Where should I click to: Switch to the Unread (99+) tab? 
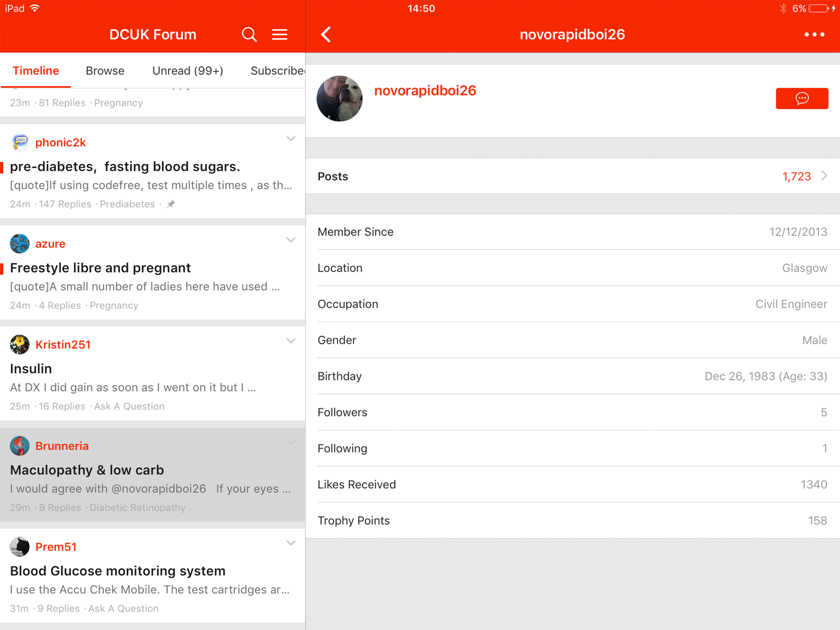point(188,71)
